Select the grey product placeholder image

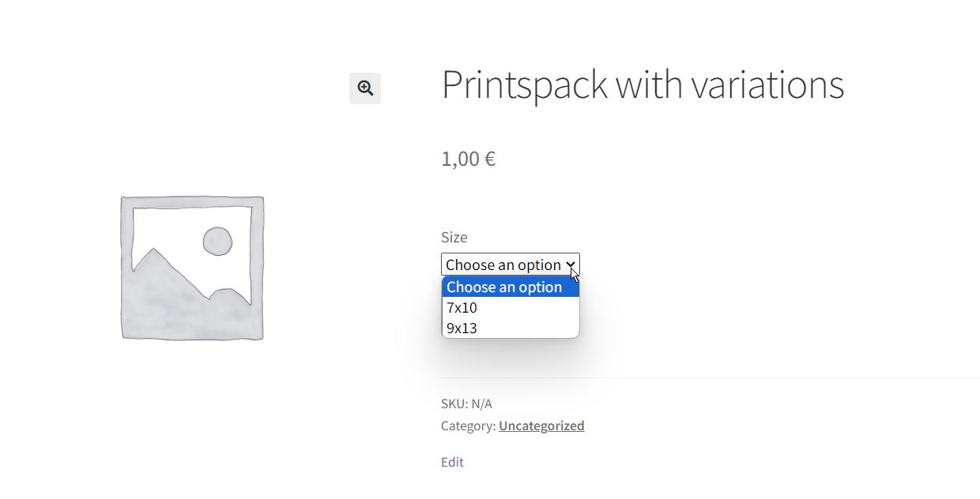click(192, 268)
